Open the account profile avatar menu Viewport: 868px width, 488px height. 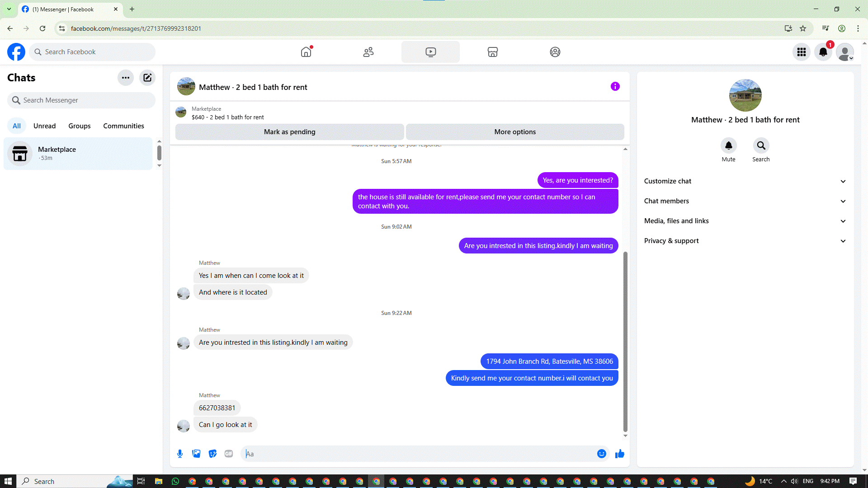point(845,52)
